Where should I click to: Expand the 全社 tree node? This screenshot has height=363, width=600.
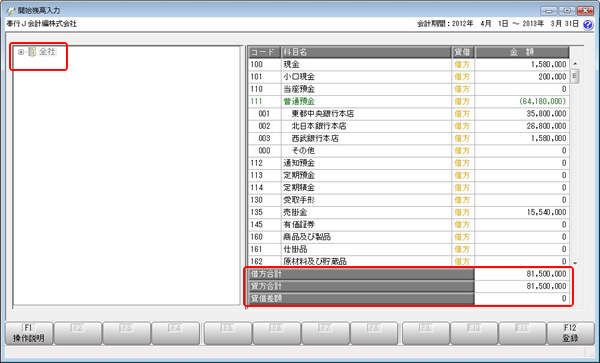click(21, 52)
